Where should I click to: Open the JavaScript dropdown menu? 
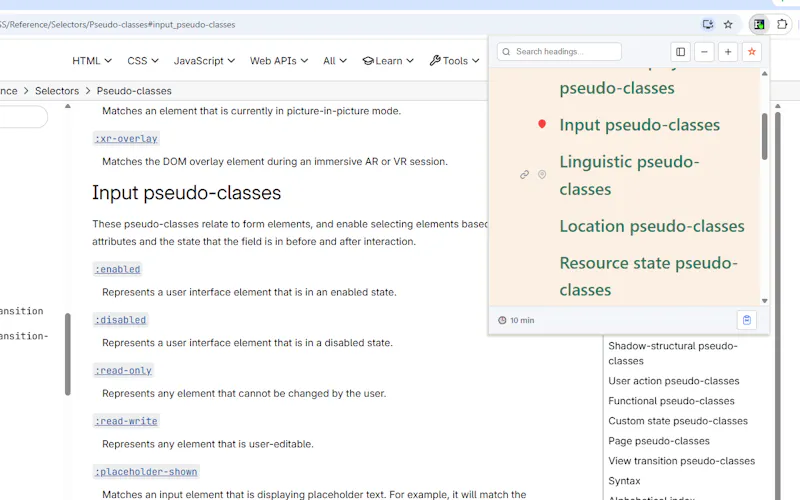pyautogui.click(x=204, y=61)
